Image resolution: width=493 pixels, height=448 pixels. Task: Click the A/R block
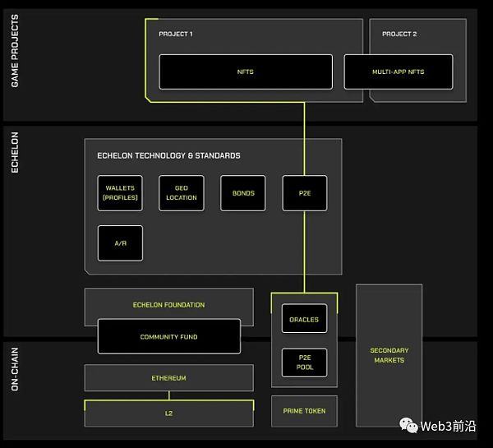click(120, 243)
